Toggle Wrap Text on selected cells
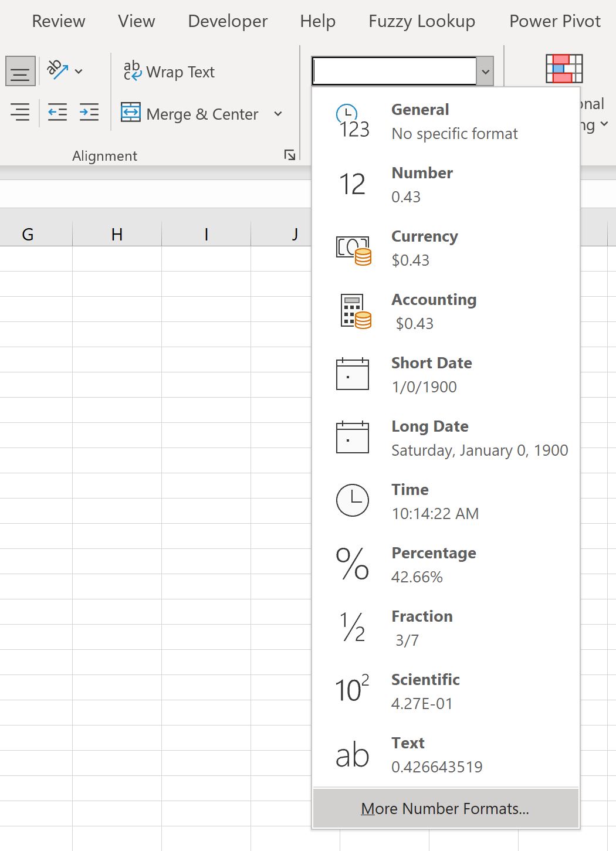The image size is (616, 851). (169, 72)
